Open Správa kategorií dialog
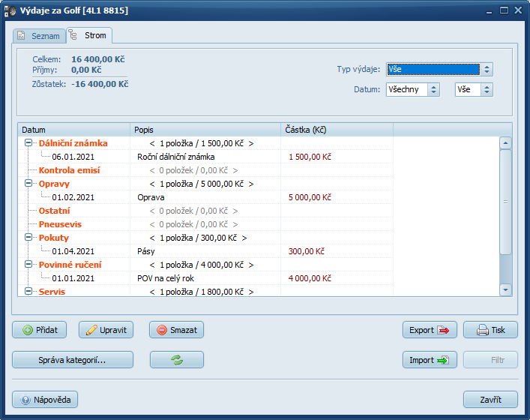 (73, 360)
